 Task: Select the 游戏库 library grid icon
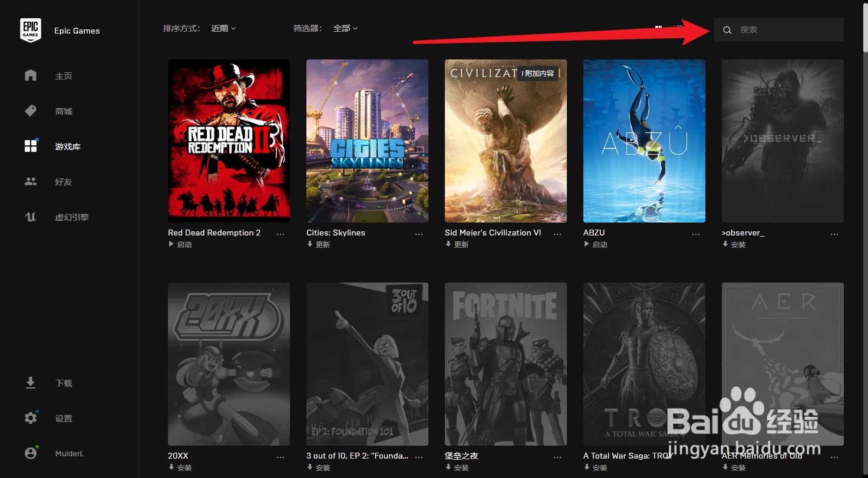31,147
